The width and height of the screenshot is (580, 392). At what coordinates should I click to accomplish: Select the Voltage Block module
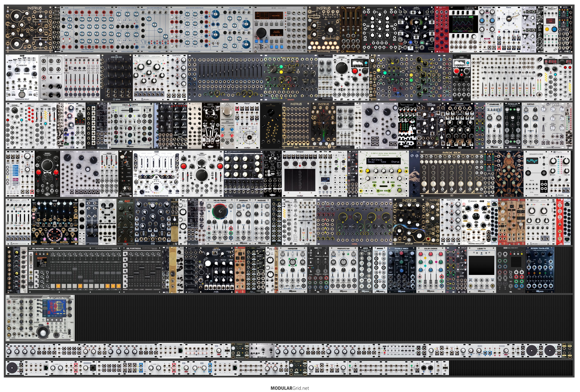82,77
